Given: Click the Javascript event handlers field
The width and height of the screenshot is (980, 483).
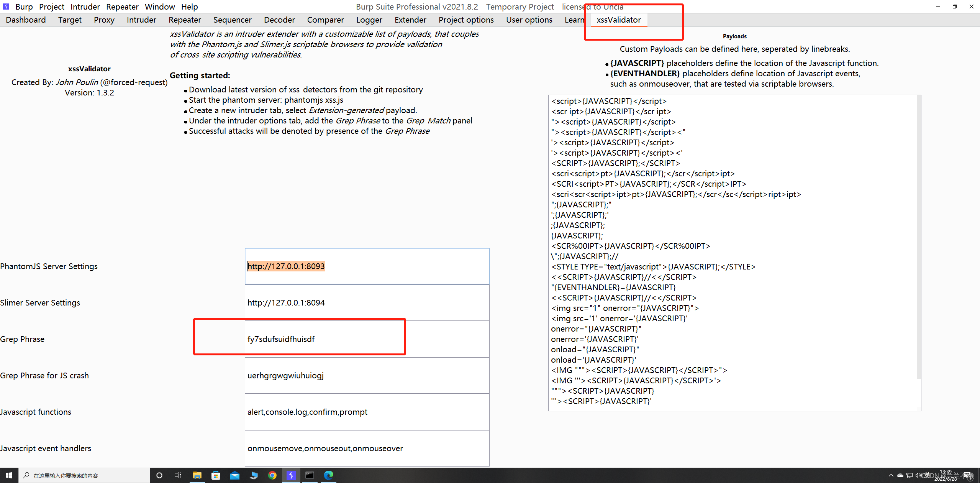Looking at the screenshot, I should 367,449.
